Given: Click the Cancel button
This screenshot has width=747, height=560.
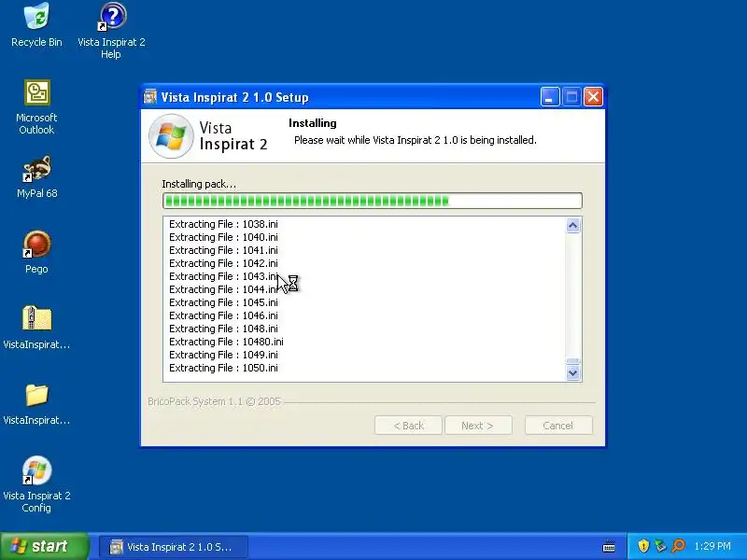Looking at the screenshot, I should (x=558, y=426).
